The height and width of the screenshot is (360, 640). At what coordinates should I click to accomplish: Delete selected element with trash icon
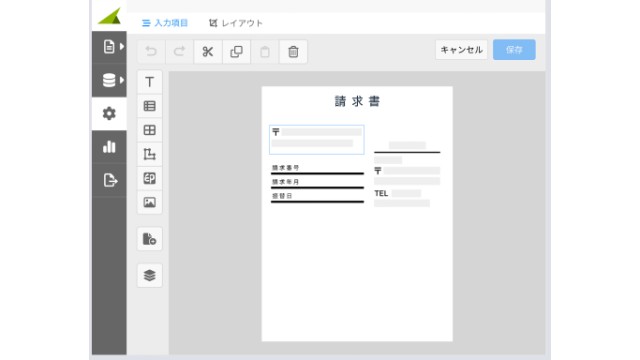(x=293, y=51)
